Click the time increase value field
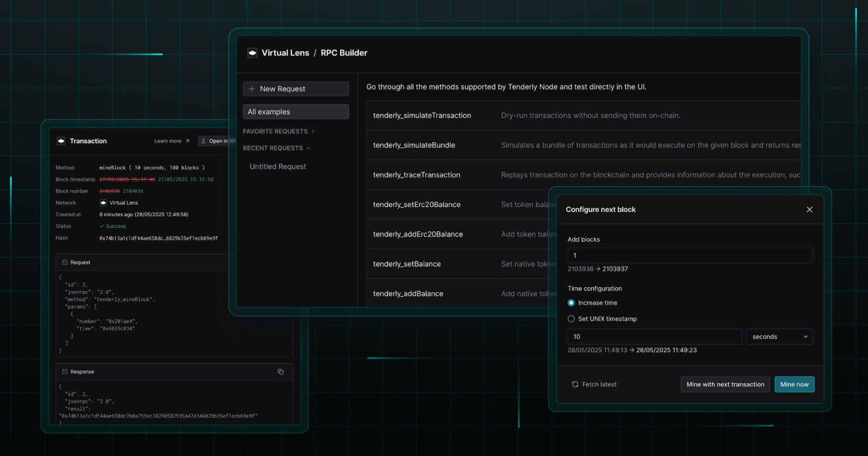 (x=654, y=337)
